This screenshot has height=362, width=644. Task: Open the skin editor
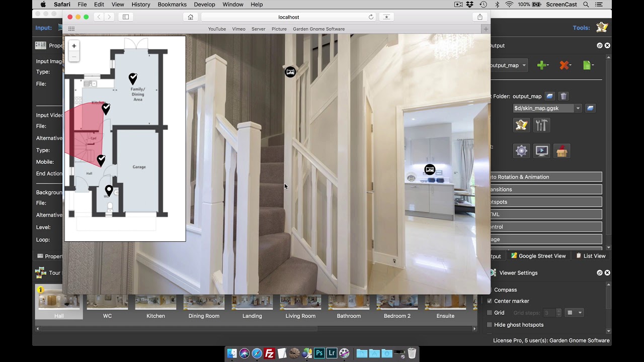tap(522, 125)
